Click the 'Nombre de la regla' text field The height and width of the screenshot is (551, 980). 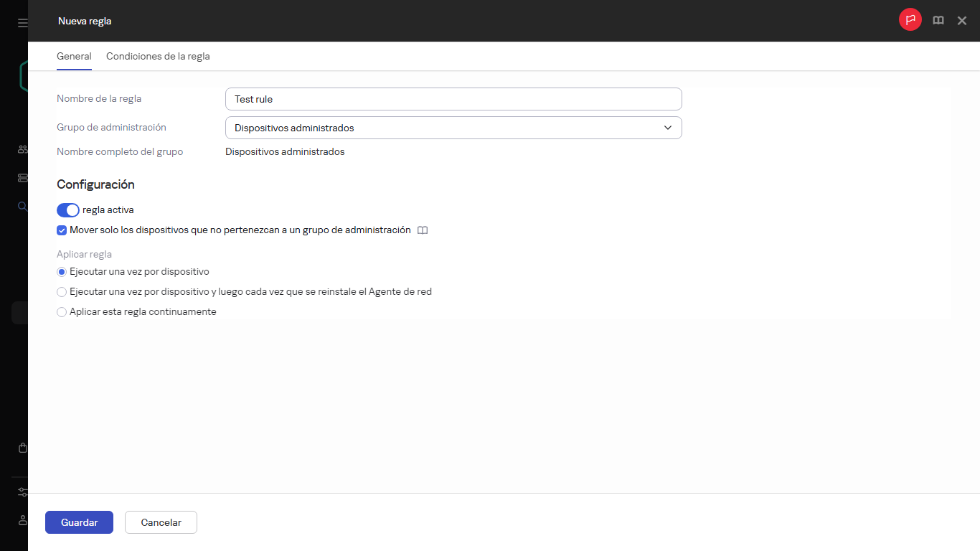click(453, 99)
